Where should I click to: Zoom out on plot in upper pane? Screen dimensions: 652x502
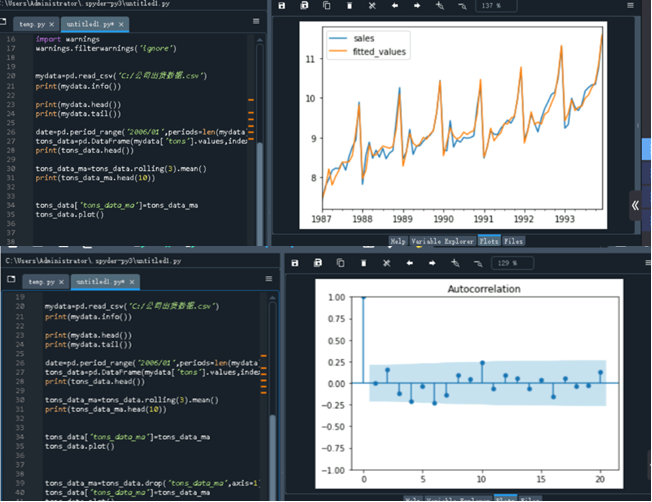(x=462, y=6)
